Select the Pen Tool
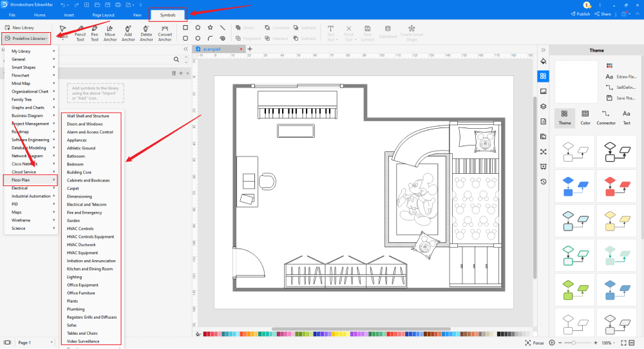Screen dimensions: 644x349 (x=95, y=33)
